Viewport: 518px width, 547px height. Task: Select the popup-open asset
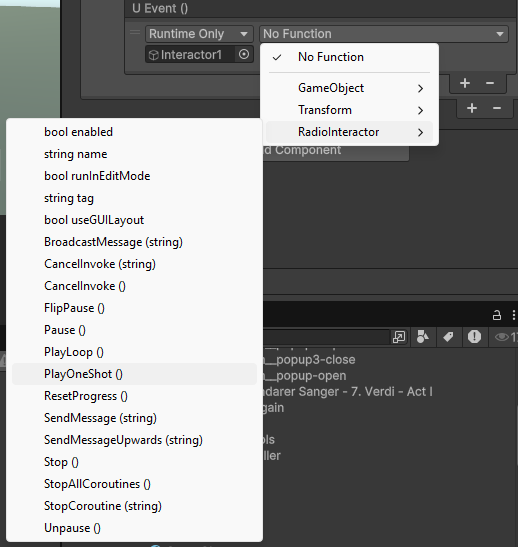(x=305, y=376)
